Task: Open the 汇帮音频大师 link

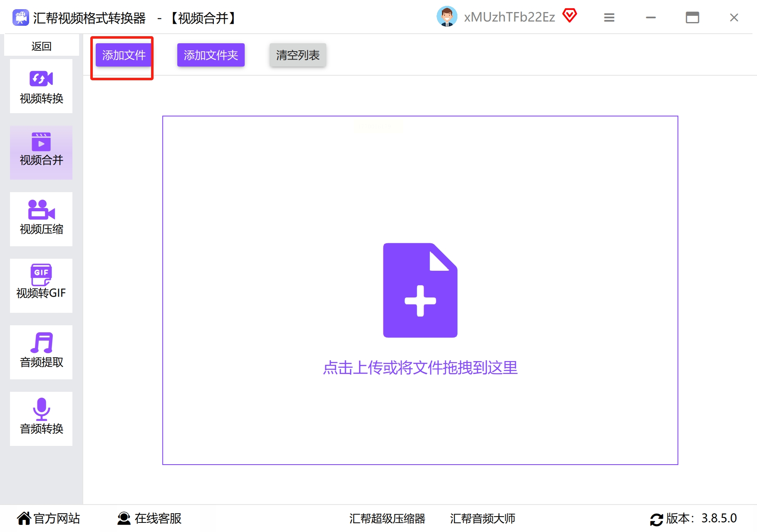Action: pyautogui.click(x=482, y=518)
